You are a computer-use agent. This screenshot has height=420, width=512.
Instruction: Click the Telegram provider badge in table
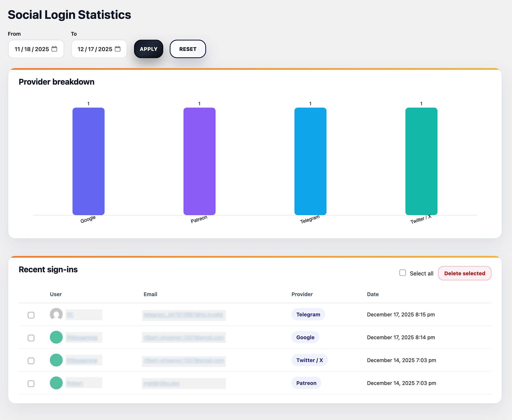pyautogui.click(x=308, y=314)
